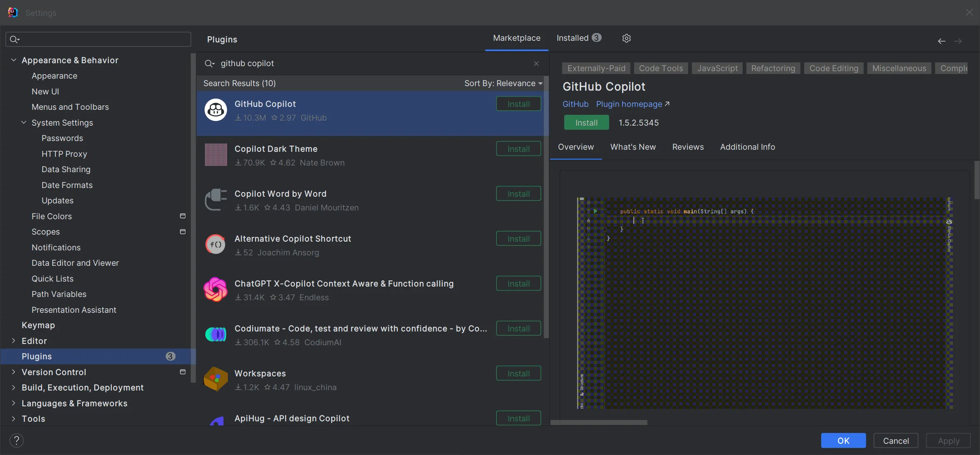Filter by the Code Tools tag
The width and height of the screenshot is (980, 455).
661,69
